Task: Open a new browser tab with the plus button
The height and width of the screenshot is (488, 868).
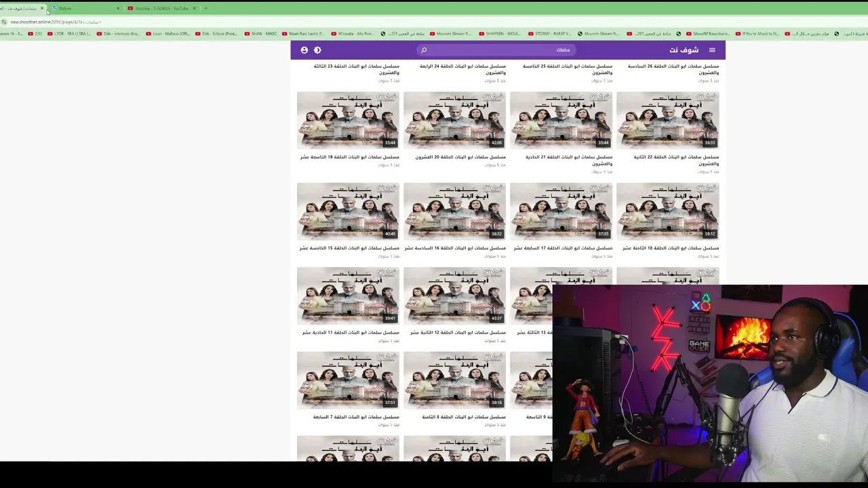Action: [206, 8]
